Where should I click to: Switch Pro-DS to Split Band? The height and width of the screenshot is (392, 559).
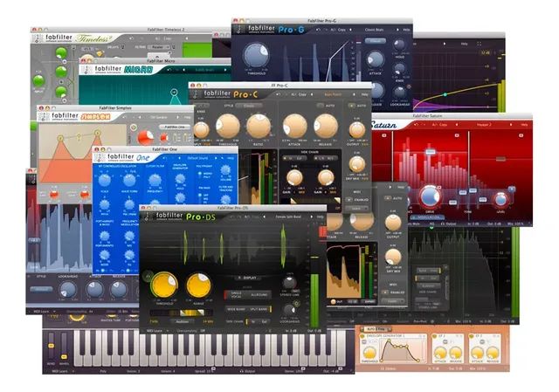pos(259,309)
